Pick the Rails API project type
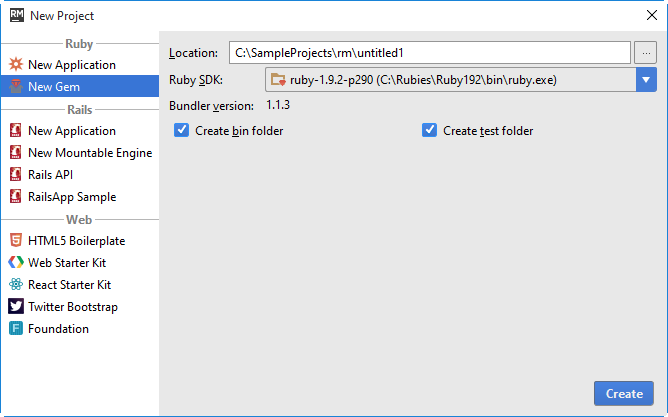This screenshot has width=668, height=417. (x=80, y=175)
